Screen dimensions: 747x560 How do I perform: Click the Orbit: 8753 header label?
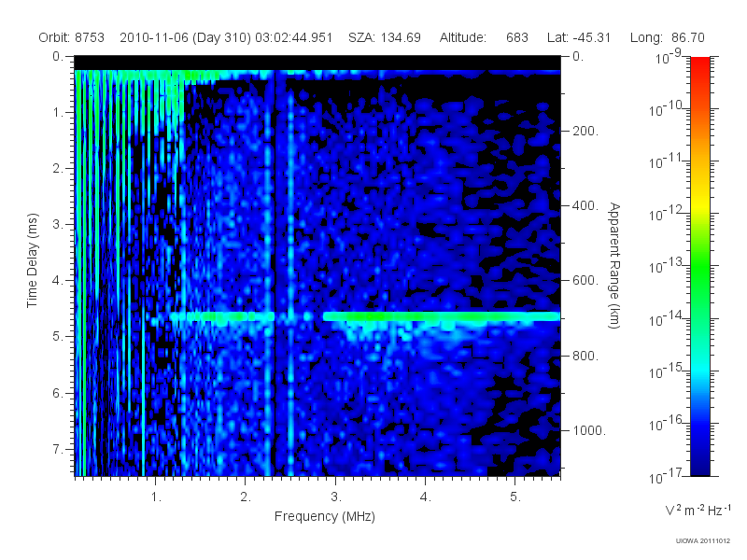[72, 37]
